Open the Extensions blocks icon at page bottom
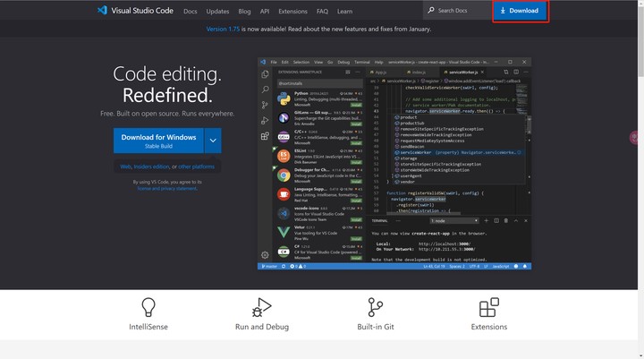 488,307
